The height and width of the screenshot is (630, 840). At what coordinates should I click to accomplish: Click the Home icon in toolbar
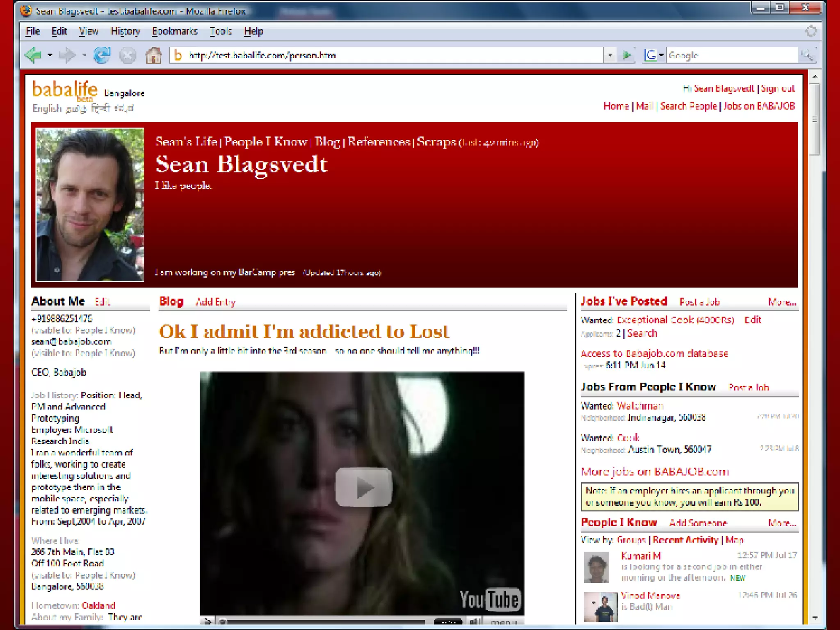[x=153, y=55]
